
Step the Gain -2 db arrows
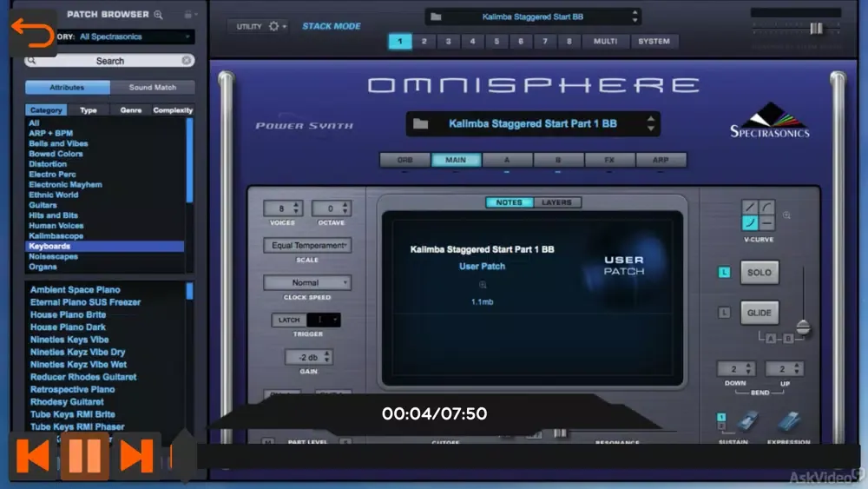327,357
